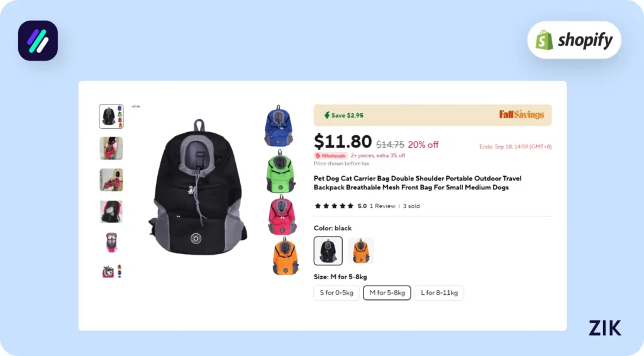Select the black color swatch
The image size is (644, 356).
[328, 251]
